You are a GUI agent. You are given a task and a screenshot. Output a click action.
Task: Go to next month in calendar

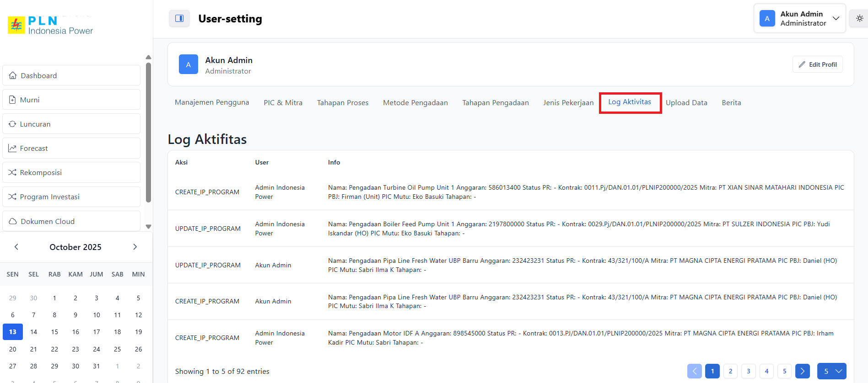(135, 247)
